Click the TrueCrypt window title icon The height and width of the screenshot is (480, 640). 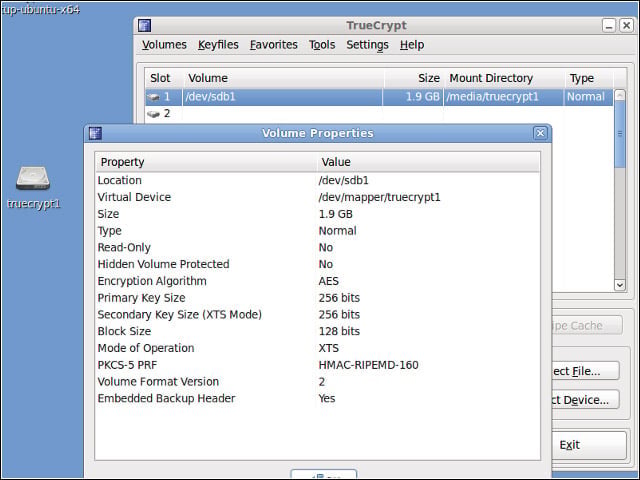(x=144, y=25)
